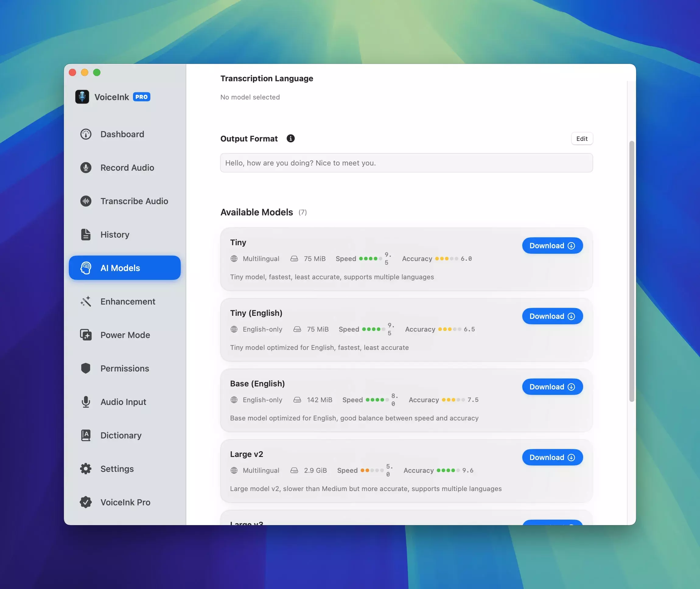This screenshot has width=700, height=589.
Task: Download the Base (English) model
Action: click(552, 387)
